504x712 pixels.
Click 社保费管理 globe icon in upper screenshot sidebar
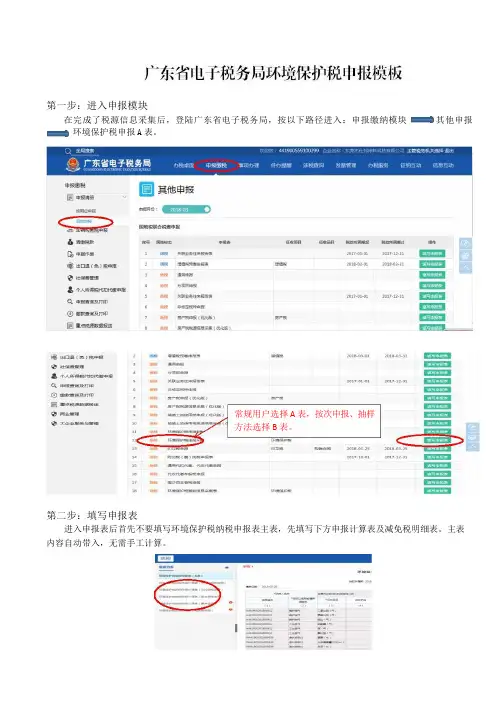tap(70, 277)
